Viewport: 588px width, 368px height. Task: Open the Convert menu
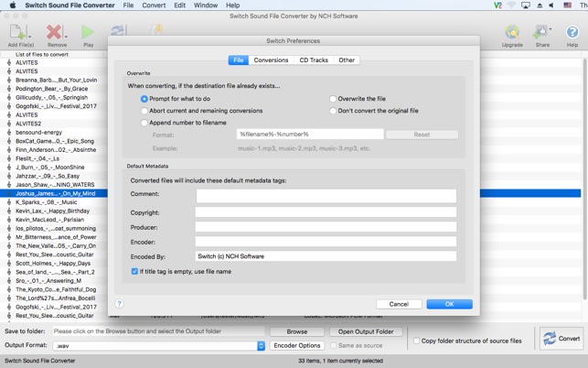point(154,5)
